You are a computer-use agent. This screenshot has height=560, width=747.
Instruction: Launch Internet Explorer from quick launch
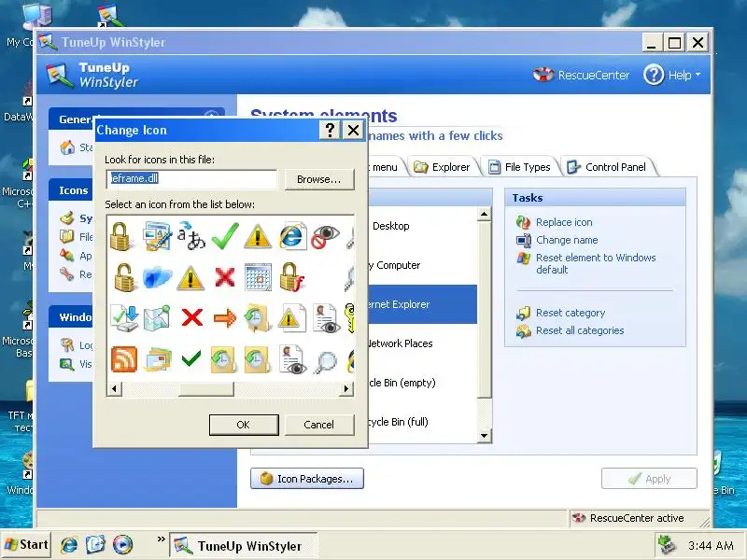[x=69, y=545]
